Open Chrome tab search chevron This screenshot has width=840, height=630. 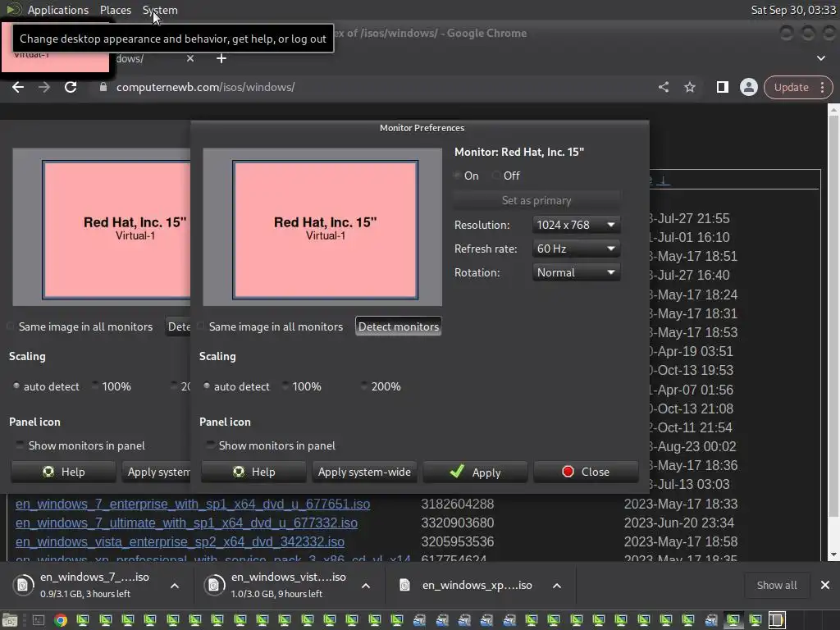820,58
